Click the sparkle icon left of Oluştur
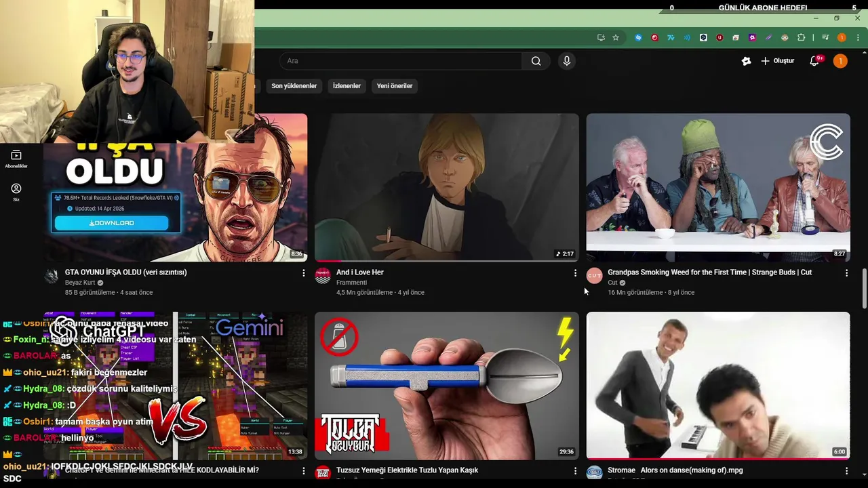 coord(746,61)
